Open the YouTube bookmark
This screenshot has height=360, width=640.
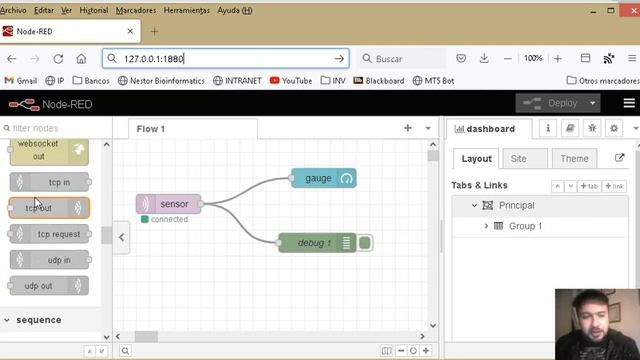tap(291, 81)
